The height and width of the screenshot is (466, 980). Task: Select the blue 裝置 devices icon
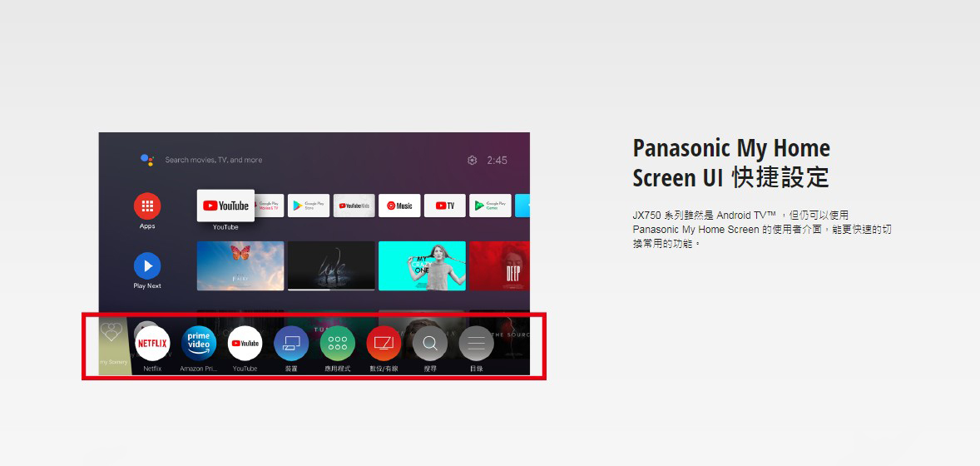pos(291,344)
